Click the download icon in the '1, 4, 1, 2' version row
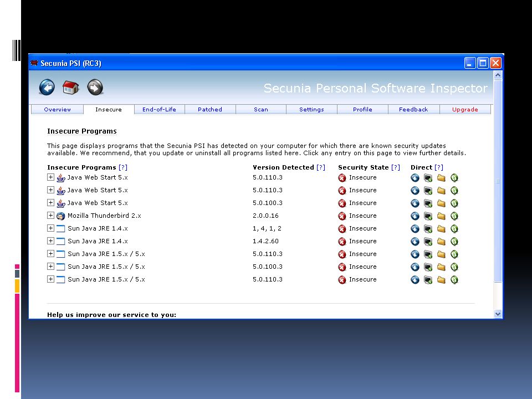 tap(415, 229)
